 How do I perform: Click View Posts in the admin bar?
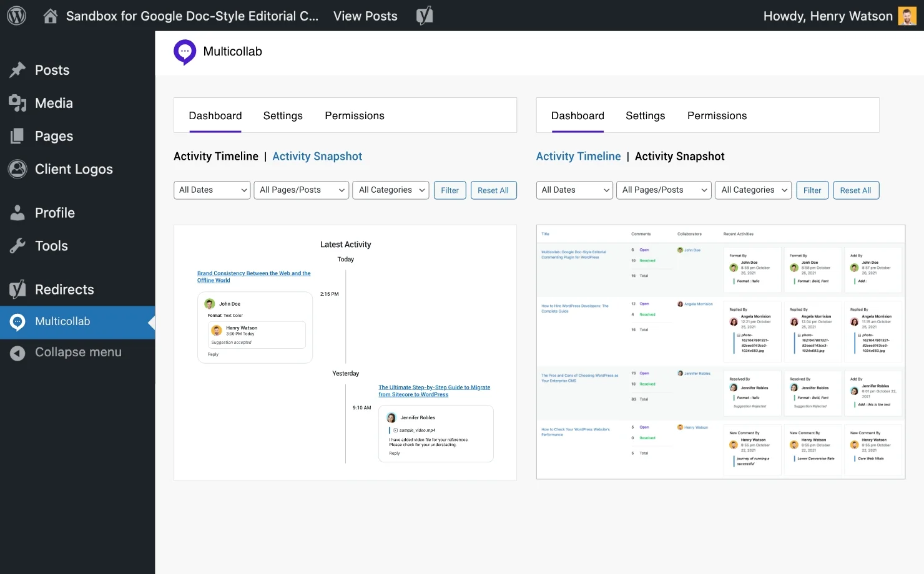point(365,16)
